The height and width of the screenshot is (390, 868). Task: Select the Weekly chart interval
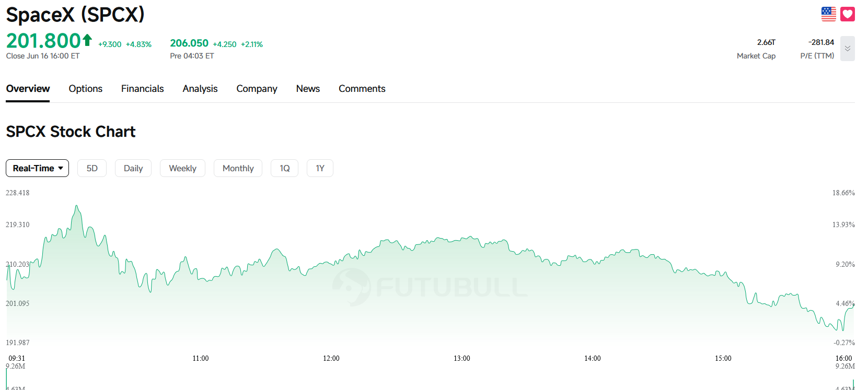[182, 168]
